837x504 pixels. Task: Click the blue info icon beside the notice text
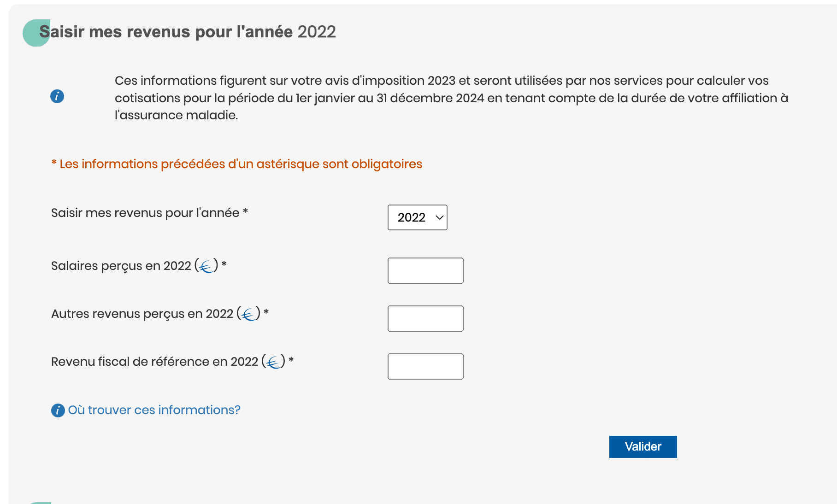point(57,96)
